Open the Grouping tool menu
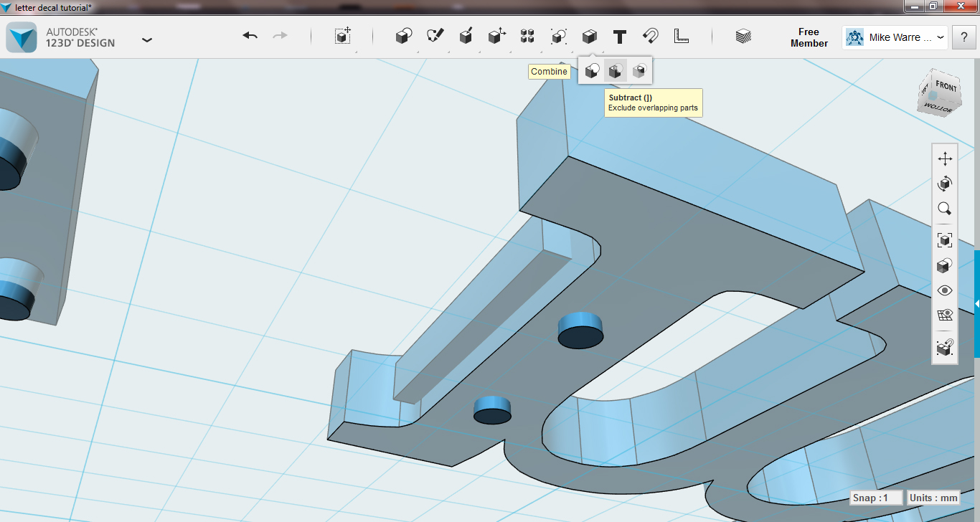Screen dimensions: 980x522 pos(559,37)
